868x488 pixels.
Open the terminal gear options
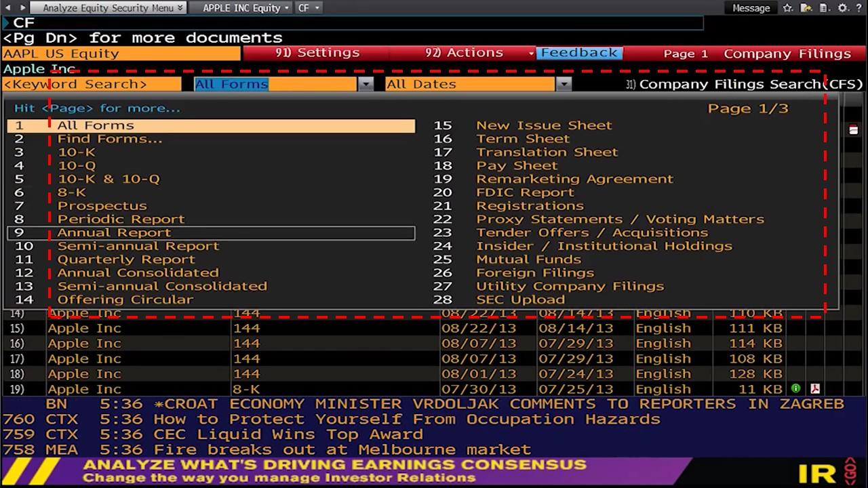pyautogui.click(x=844, y=8)
